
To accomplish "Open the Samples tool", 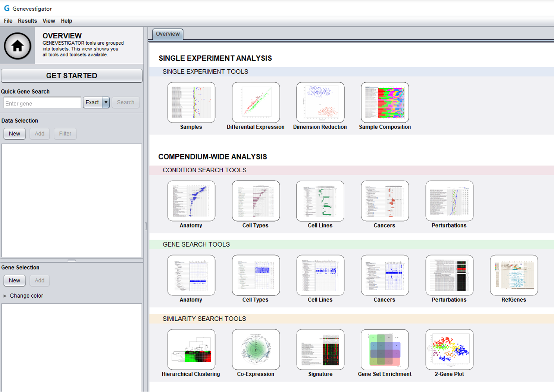I will pyautogui.click(x=191, y=102).
